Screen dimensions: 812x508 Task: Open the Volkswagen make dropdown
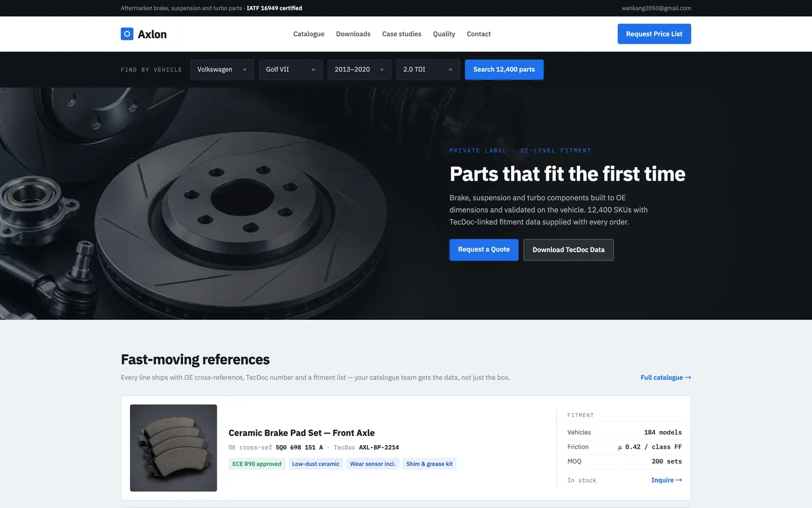pos(222,70)
